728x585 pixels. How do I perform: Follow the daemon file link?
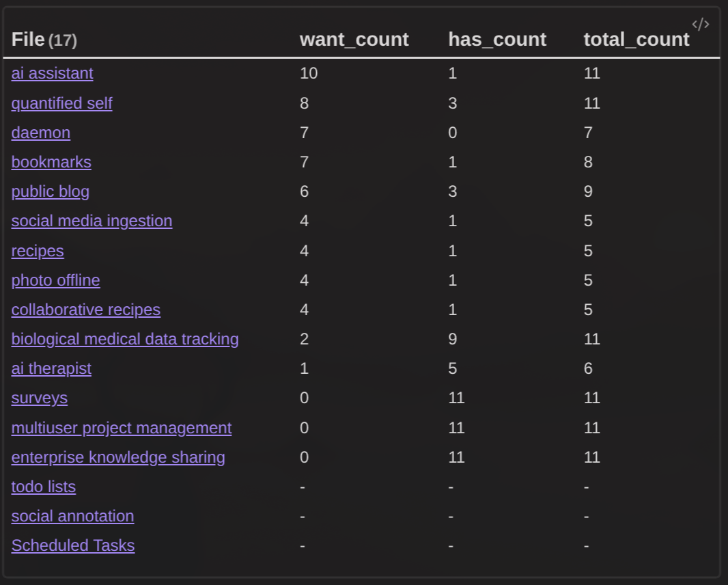(41, 133)
